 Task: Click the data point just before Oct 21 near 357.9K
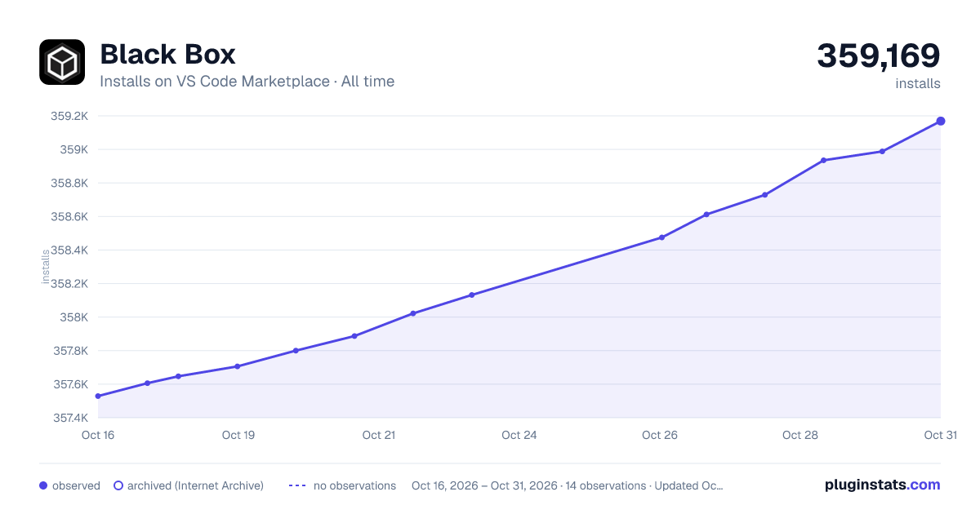tap(354, 336)
